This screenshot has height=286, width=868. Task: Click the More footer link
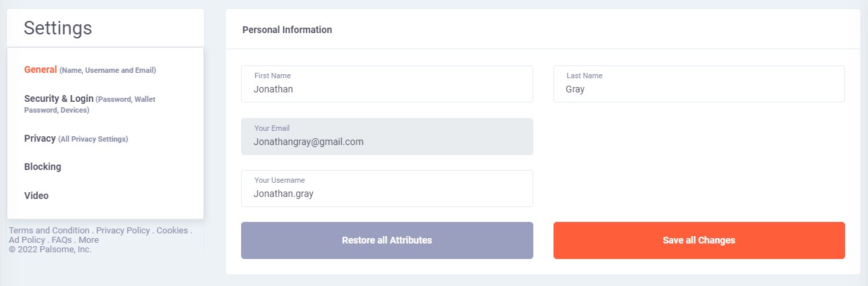88,240
